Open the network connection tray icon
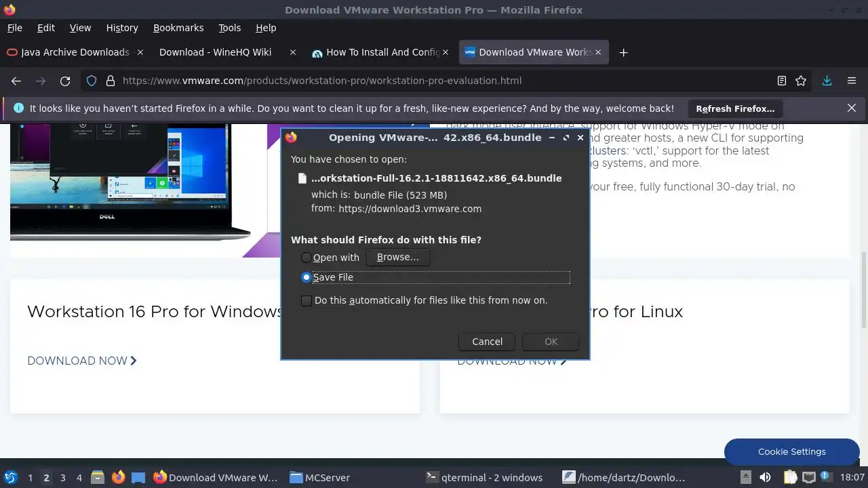Image resolution: width=868 pixels, height=488 pixels. (x=808, y=477)
